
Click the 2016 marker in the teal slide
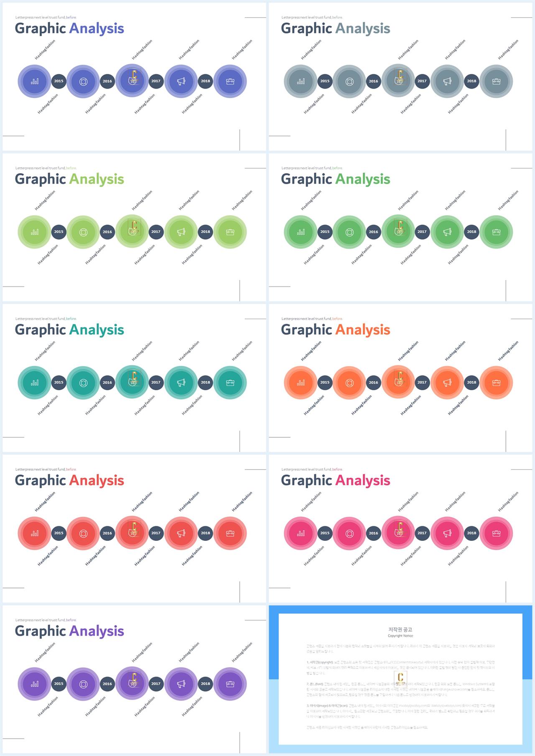coord(107,382)
